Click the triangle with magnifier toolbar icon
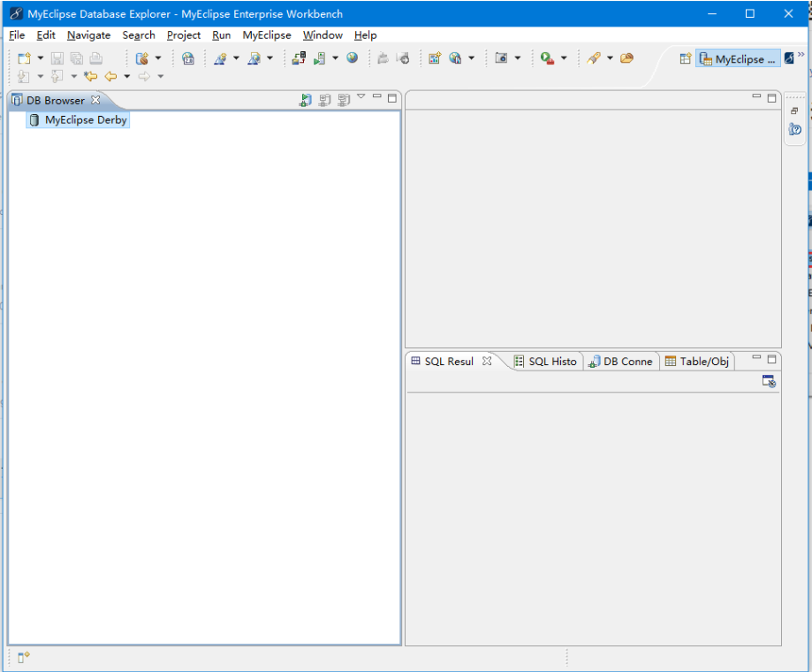This screenshot has width=812, height=672. (x=254, y=58)
